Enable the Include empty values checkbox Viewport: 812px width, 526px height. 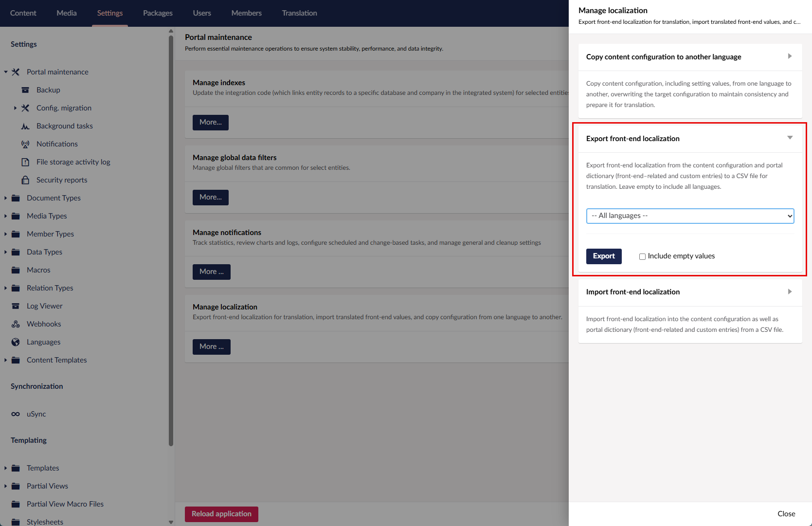(x=642, y=256)
